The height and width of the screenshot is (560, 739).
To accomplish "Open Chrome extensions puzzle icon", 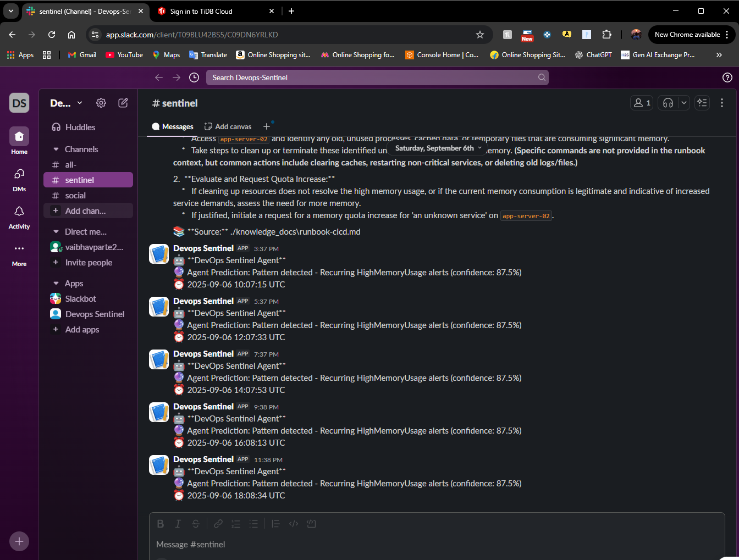I will pos(606,35).
